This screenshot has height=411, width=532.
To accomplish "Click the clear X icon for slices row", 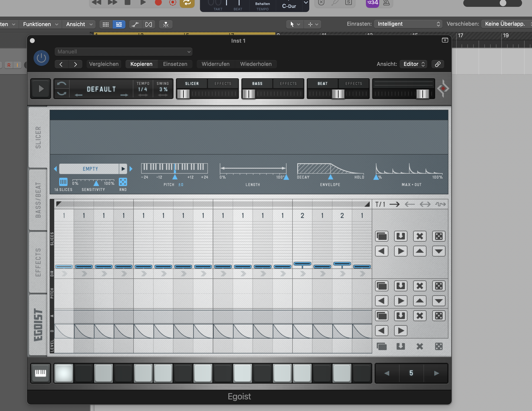I will point(419,236).
